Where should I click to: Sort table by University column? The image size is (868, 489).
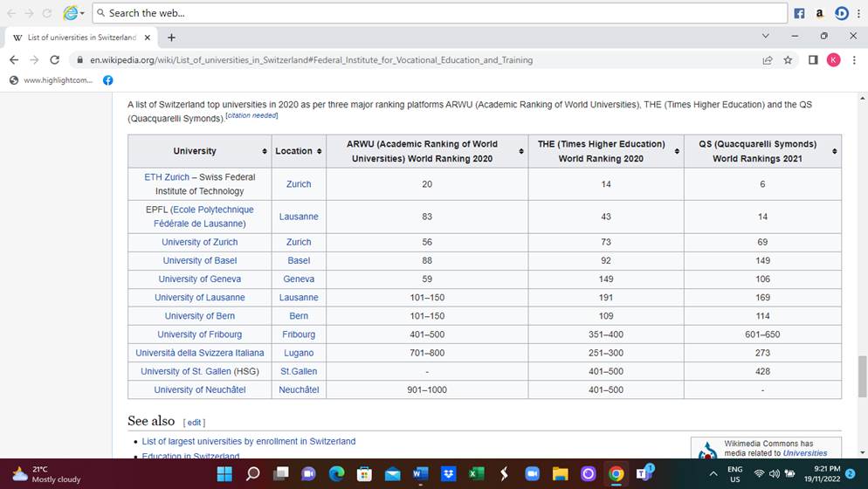[265, 151]
